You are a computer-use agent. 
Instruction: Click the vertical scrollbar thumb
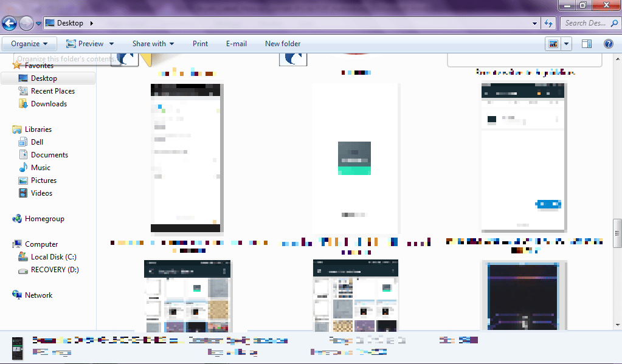click(618, 233)
